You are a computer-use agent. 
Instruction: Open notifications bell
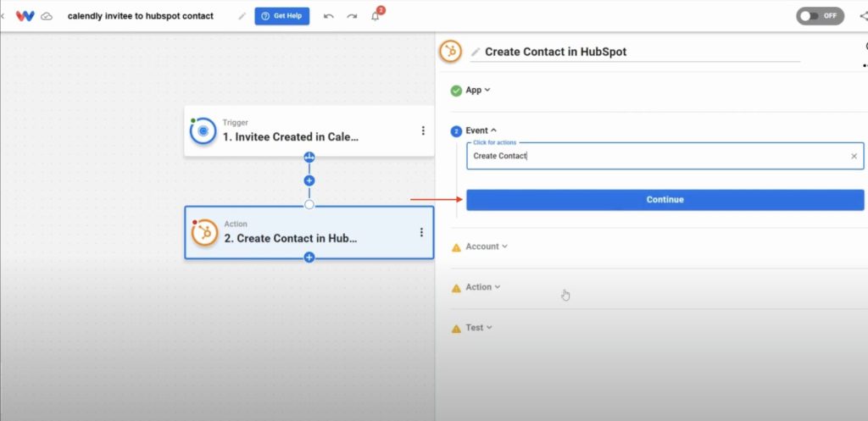click(x=376, y=16)
